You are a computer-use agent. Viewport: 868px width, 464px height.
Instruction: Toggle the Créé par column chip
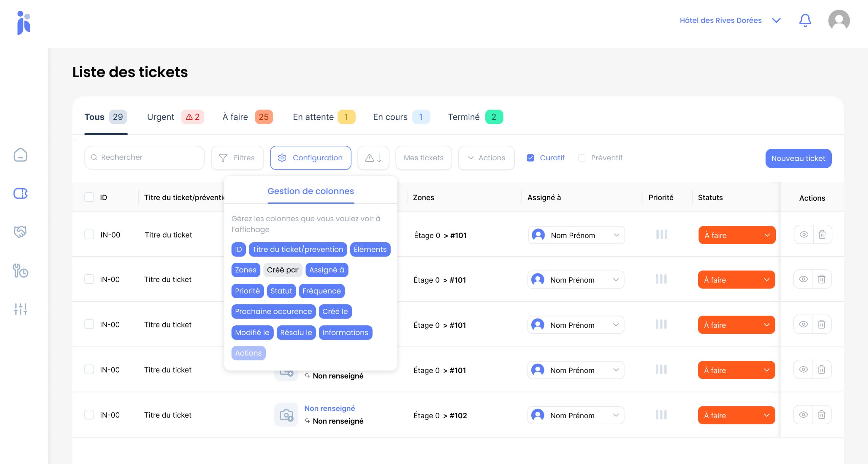click(282, 270)
